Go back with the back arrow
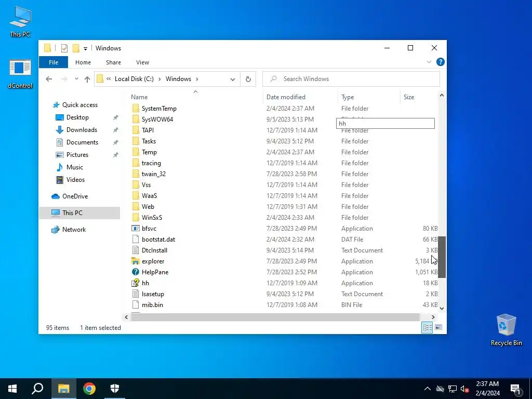 pyautogui.click(x=49, y=79)
